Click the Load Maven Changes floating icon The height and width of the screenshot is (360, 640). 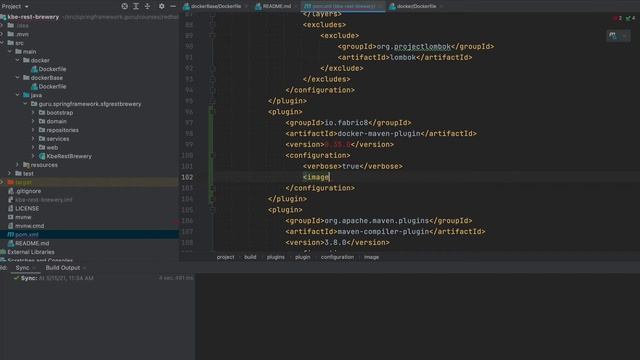(613, 36)
